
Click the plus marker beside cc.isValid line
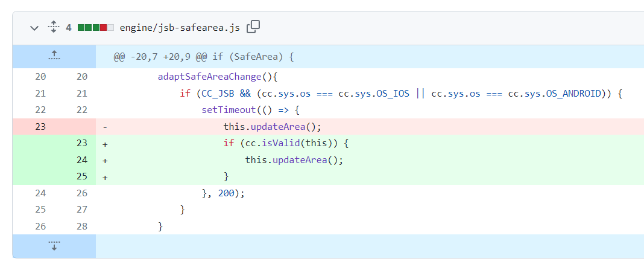point(105,144)
